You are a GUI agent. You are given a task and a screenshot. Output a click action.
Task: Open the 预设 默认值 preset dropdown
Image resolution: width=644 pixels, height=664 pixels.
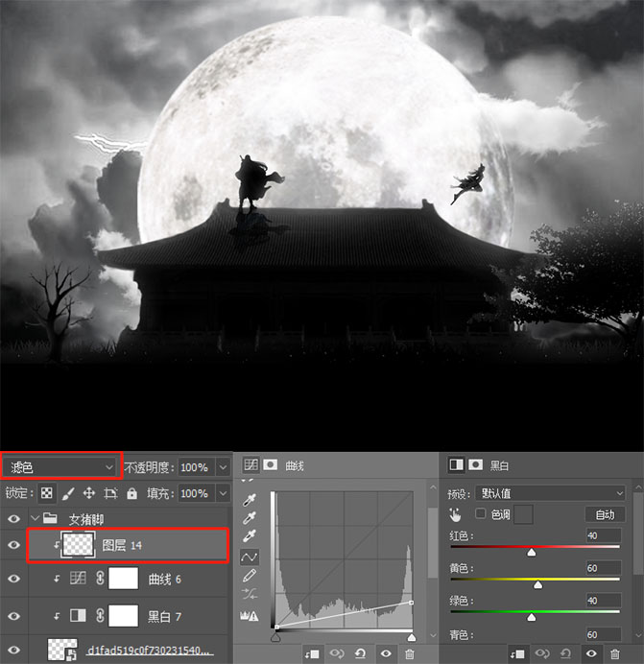550,493
